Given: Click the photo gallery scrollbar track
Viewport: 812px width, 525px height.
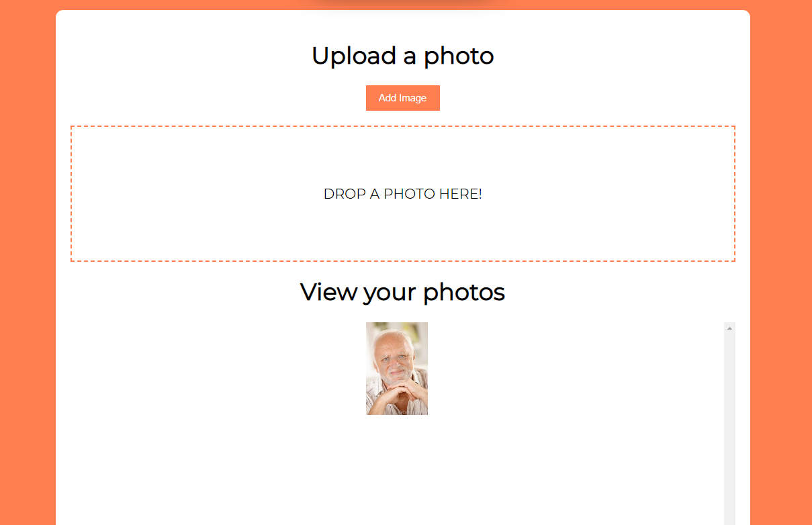Looking at the screenshot, I should pyautogui.click(x=729, y=430).
